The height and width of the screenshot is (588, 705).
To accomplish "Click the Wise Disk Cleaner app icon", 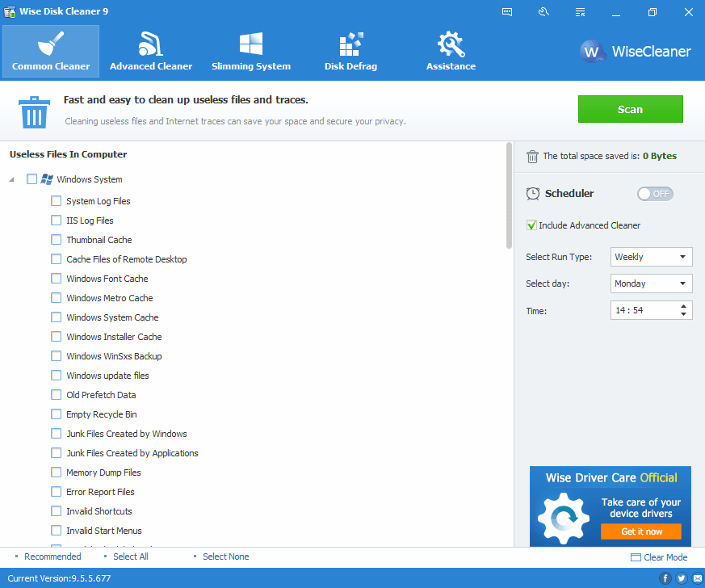I will [10, 11].
